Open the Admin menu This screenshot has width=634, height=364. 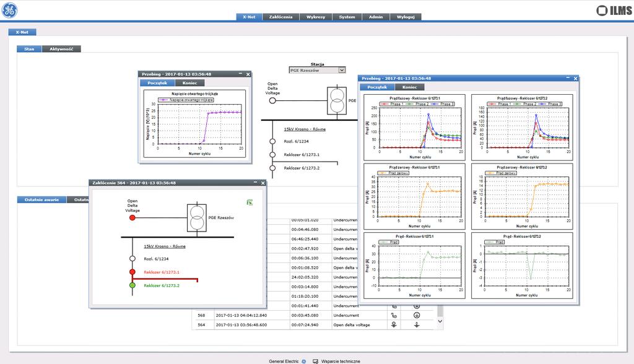pyautogui.click(x=376, y=17)
